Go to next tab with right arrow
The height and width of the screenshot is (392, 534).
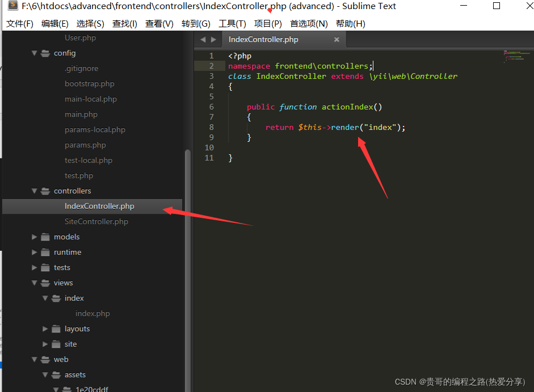(x=213, y=40)
